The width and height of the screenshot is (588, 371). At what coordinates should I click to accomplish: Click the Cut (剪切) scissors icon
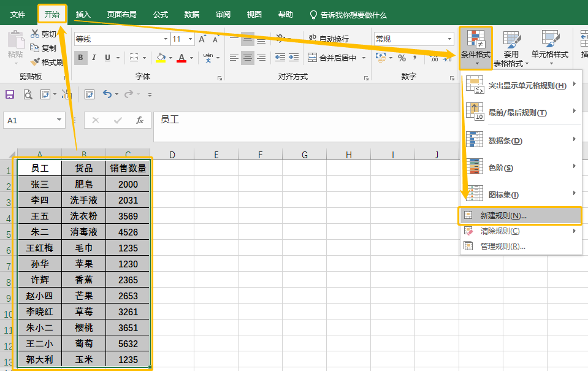(35, 34)
